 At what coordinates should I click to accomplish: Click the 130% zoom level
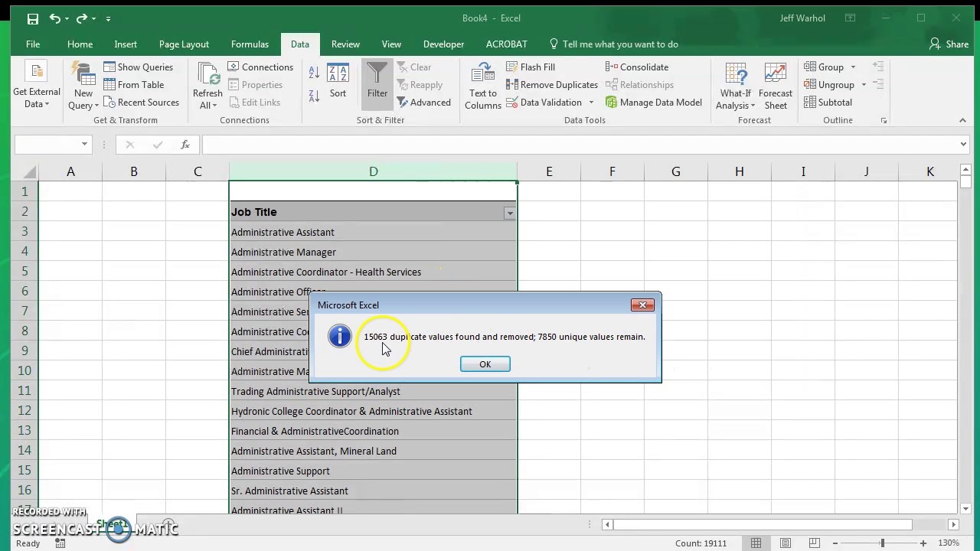948,543
